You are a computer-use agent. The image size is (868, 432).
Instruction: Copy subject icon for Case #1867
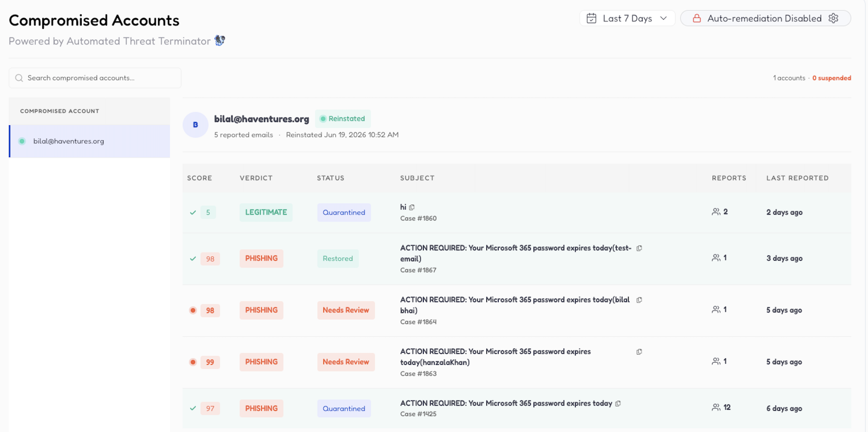639,248
